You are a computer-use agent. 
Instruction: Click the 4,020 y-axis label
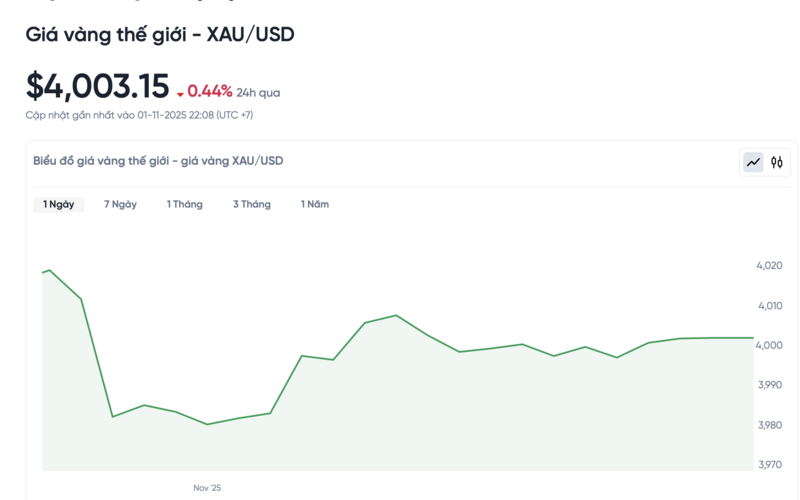(x=769, y=266)
